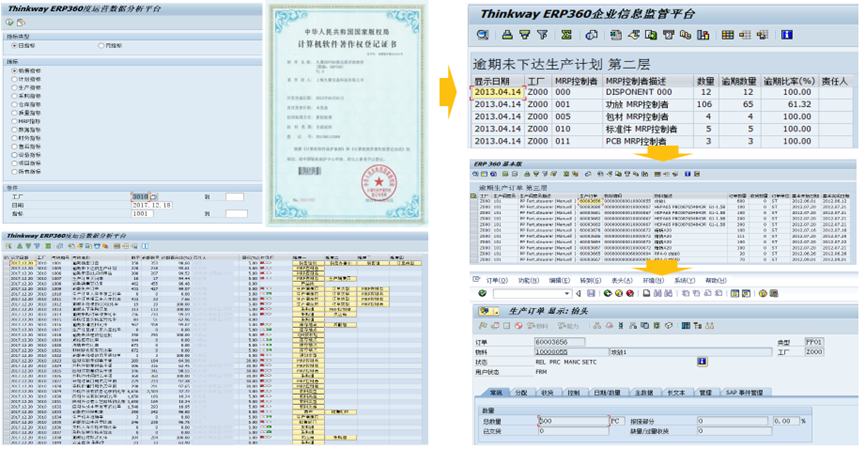
Task: Click the Print Preview icon after the sigma
Action: (591, 35)
